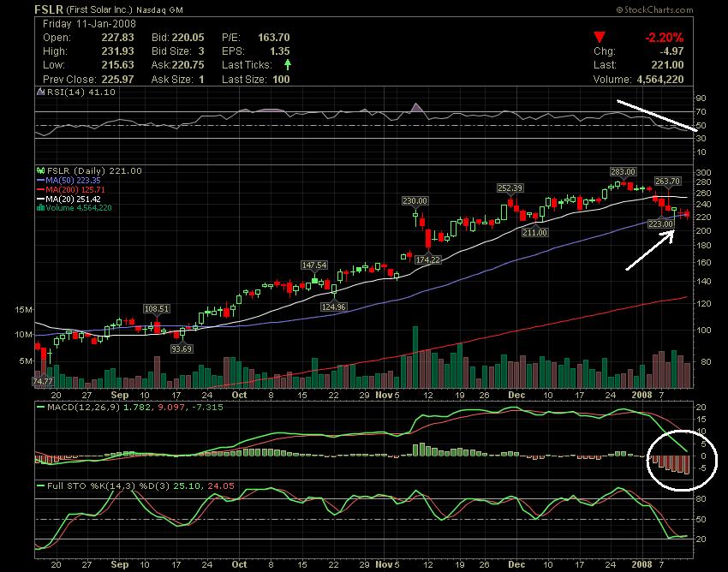Click the 283.00 peak price label
This screenshot has height=572, width=728.
click(623, 172)
